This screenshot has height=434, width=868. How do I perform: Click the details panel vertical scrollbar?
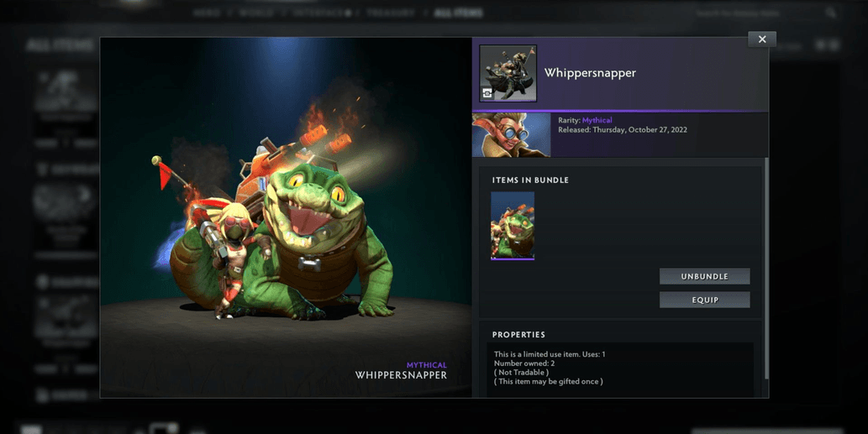tap(765, 269)
